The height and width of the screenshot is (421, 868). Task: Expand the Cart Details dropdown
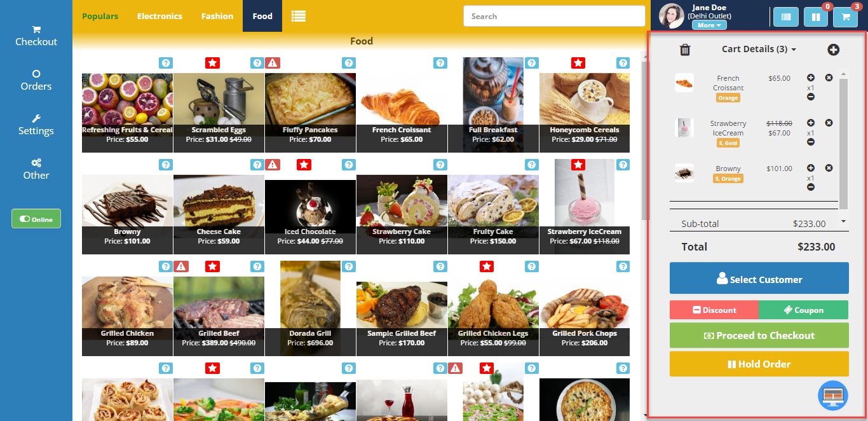pyautogui.click(x=759, y=49)
